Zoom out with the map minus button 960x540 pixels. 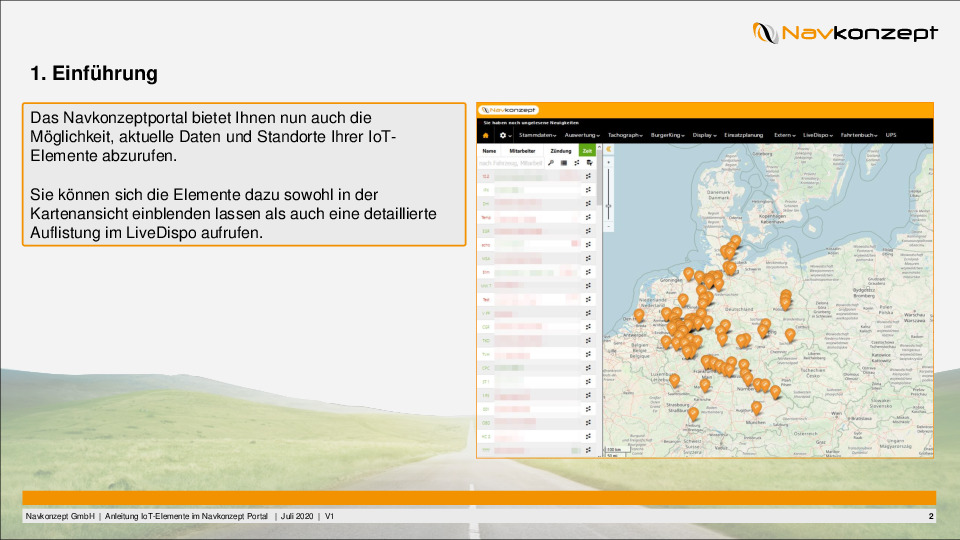[x=609, y=227]
